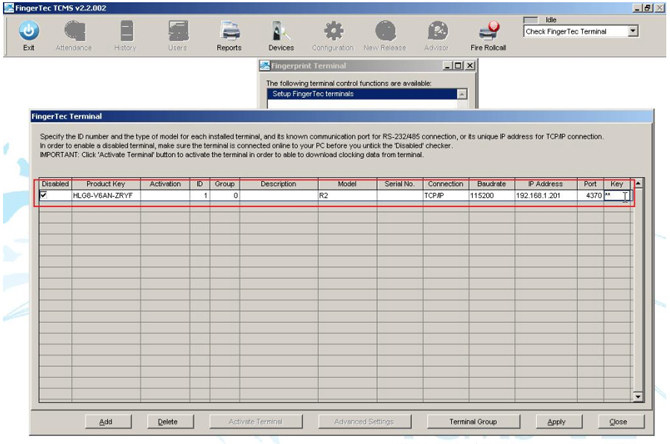Viewport: 670px width, 444px height.
Task: Open the Users toolbar icon
Action: [178, 31]
